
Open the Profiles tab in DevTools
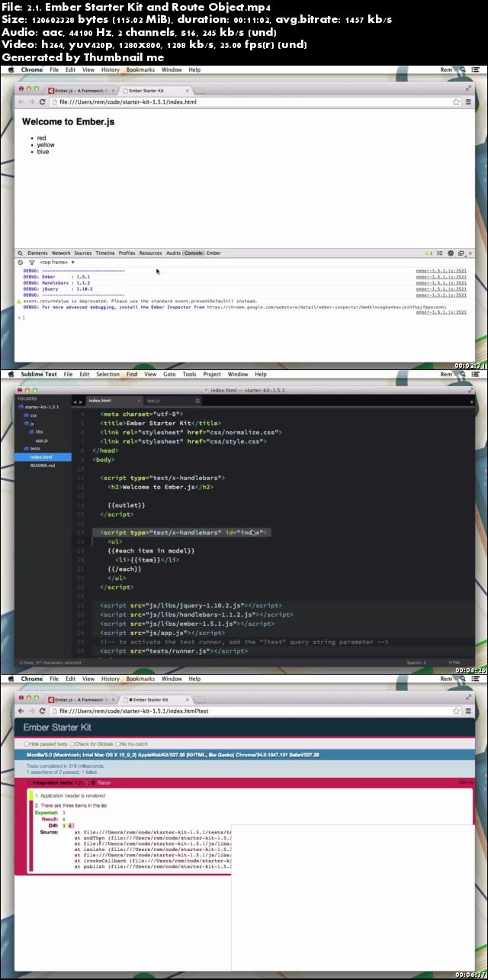tap(127, 253)
